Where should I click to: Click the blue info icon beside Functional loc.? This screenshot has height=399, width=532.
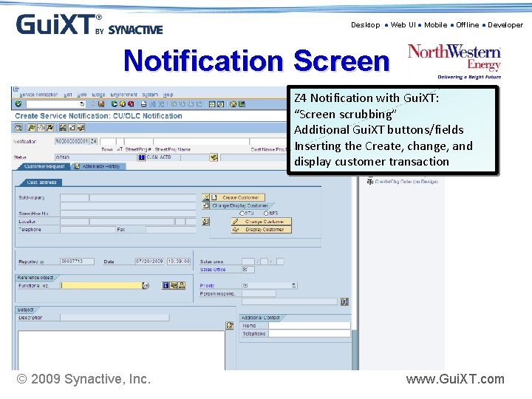pyautogui.click(x=166, y=286)
